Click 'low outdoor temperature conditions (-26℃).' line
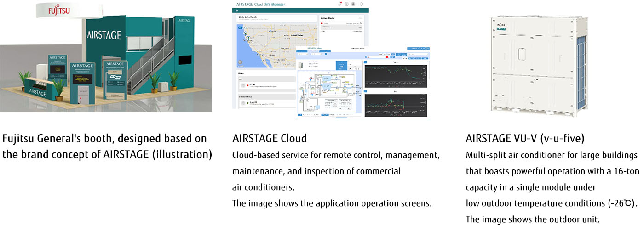Image resolution: width=644 pixels, height=225 pixels. (x=552, y=203)
